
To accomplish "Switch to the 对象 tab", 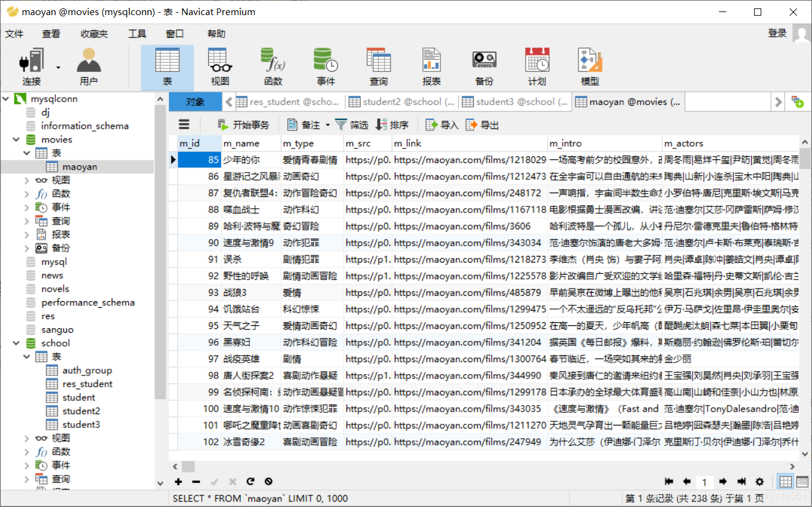I will tap(195, 101).
